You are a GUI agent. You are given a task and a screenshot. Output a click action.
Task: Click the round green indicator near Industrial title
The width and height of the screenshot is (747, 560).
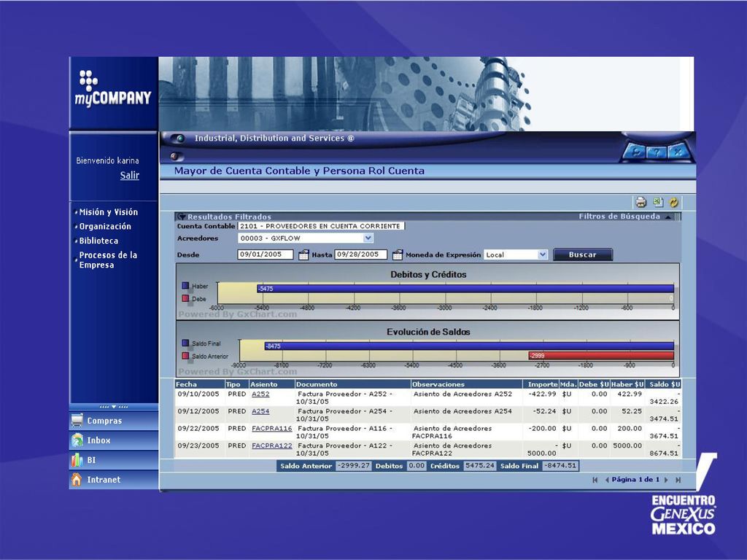click(179, 139)
